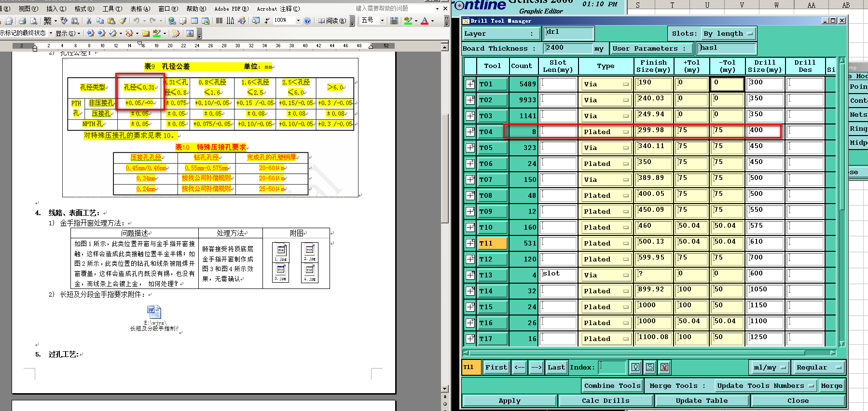The image size is (868, 411).
Task: Open the 表格(A) menu
Action: tap(140, 9)
